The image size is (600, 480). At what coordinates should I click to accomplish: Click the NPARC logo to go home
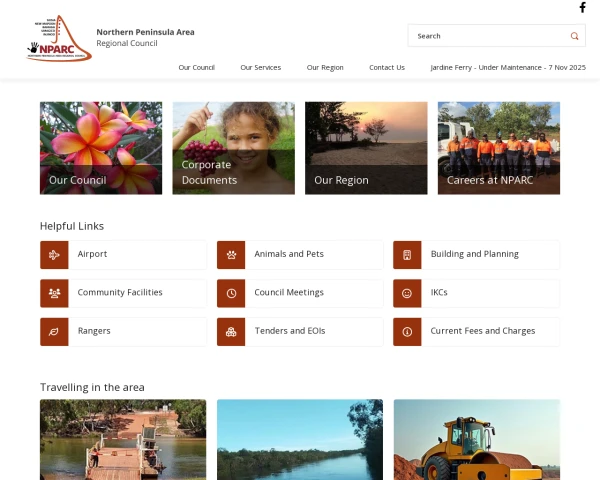(x=59, y=40)
